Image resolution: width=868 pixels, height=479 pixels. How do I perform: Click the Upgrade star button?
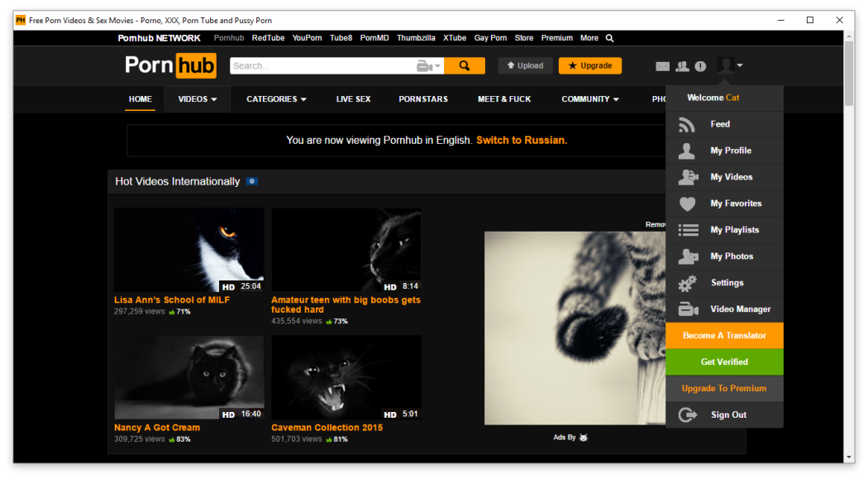pyautogui.click(x=590, y=66)
